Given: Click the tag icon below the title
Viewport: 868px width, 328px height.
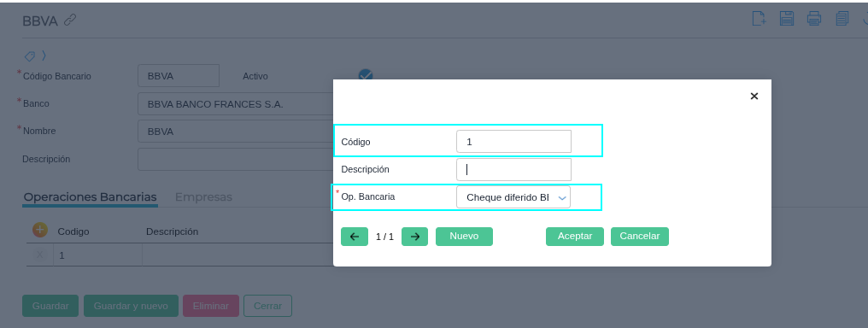Looking at the screenshot, I should click(x=30, y=56).
